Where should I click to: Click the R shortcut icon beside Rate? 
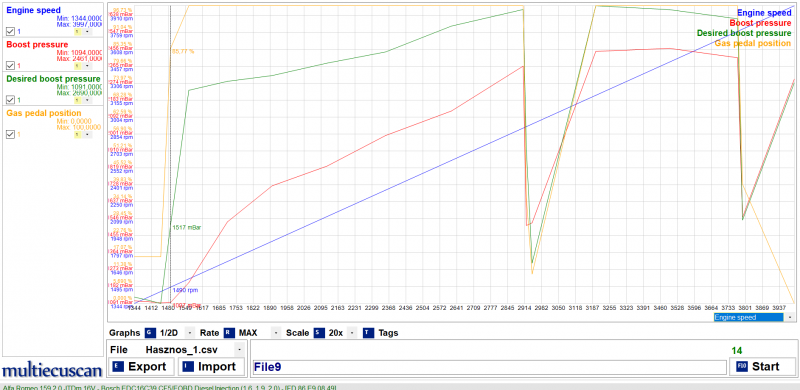(x=229, y=333)
